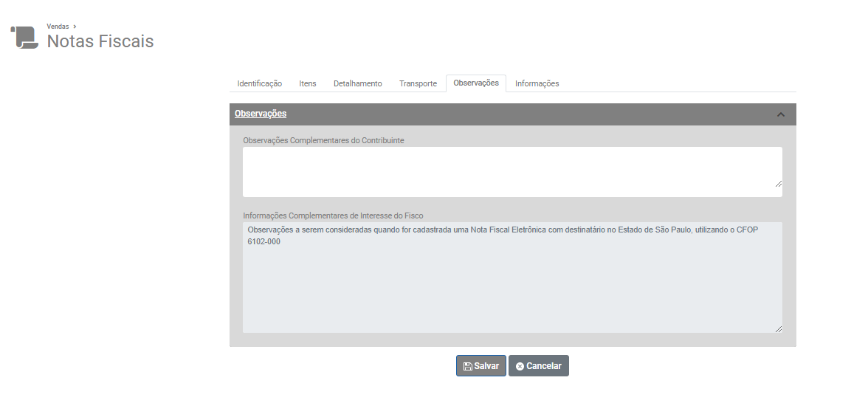This screenshot has width=868, height=400.
Task: Click the Observações panel header title
Action: [x=261, y=114]
